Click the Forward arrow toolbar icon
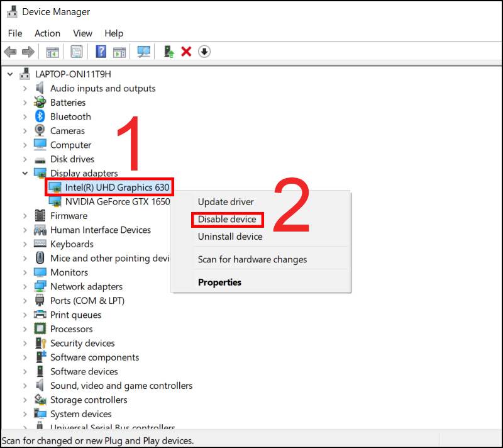 pos(28,52)
